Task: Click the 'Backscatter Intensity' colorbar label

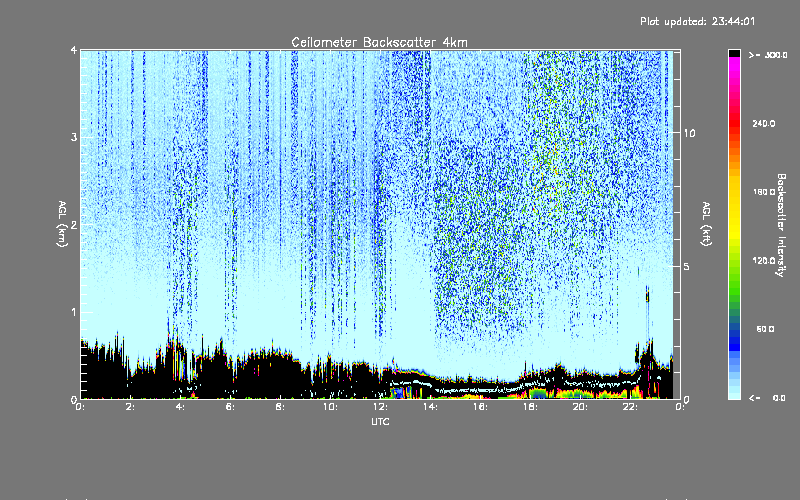Action: [x=780, y=225]
